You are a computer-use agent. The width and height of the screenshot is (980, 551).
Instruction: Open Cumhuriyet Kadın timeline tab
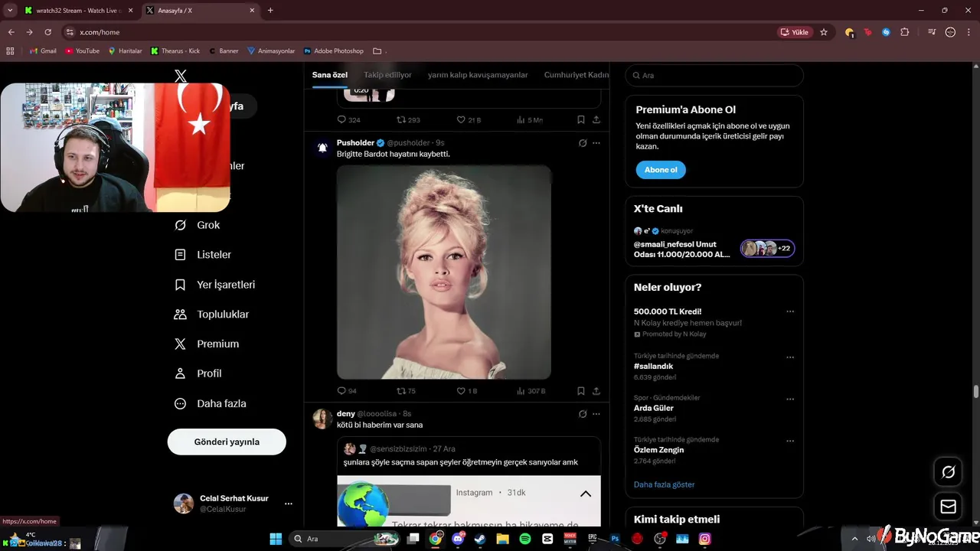pyautogui.click(x=577, y=75)
